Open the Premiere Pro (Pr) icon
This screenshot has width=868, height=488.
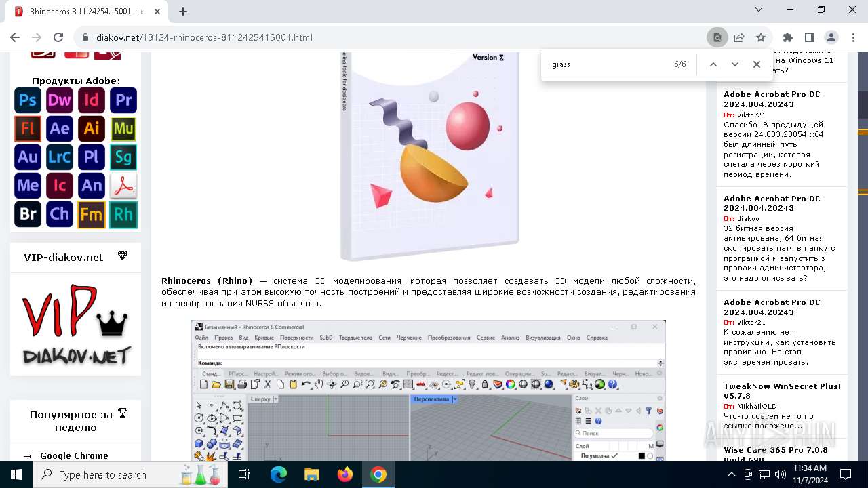tap(123, 100)
